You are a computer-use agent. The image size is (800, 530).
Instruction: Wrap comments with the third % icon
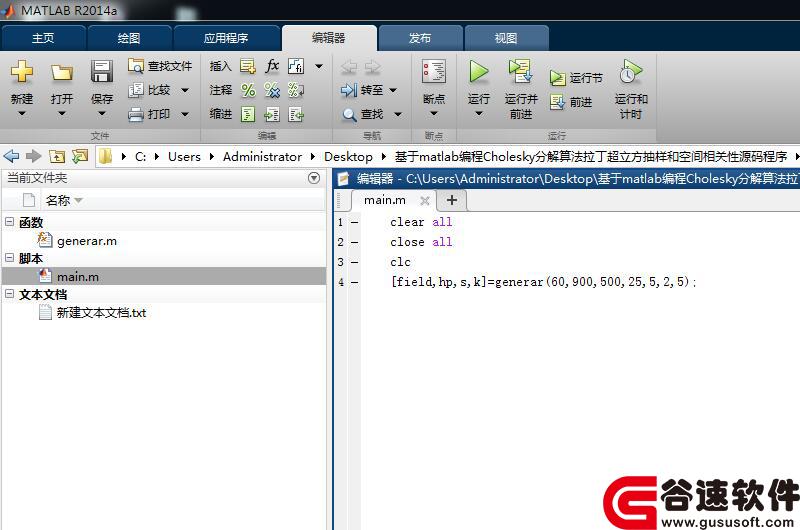pyautogui.click(x=296, y=90)
